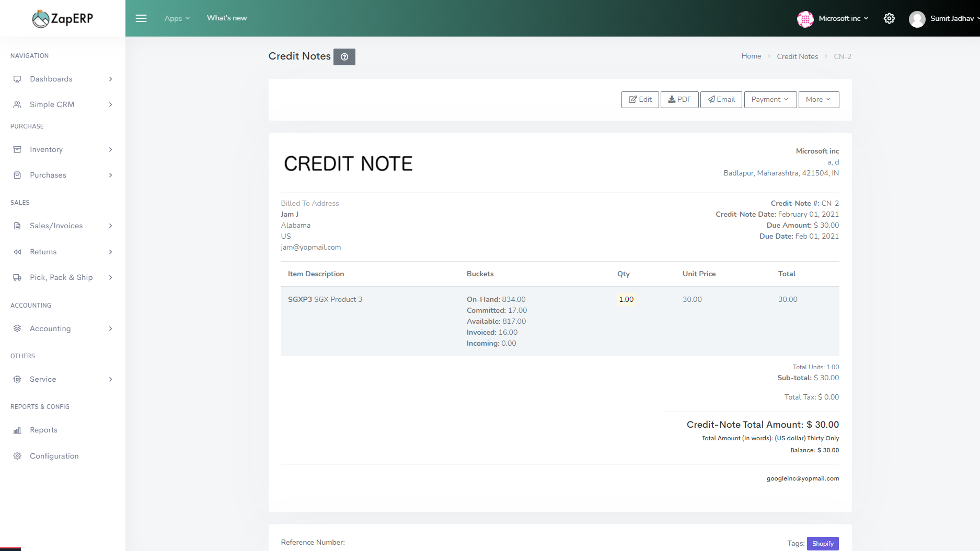Click the Reference Number label
The width and height of the screenshot is (980, 551).
point(313,542)
